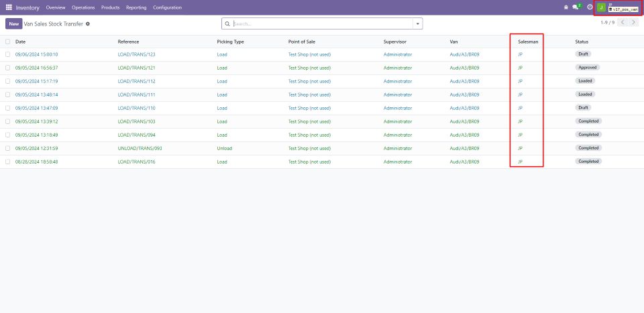Open the LOAD/TRANS/121 reference link
Viewport: 644px width, 313px height.
tap(137, 68)
